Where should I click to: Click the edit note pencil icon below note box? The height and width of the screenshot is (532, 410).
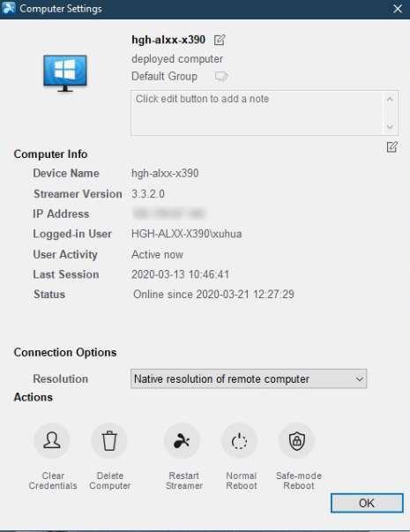(x=392, y=147)
